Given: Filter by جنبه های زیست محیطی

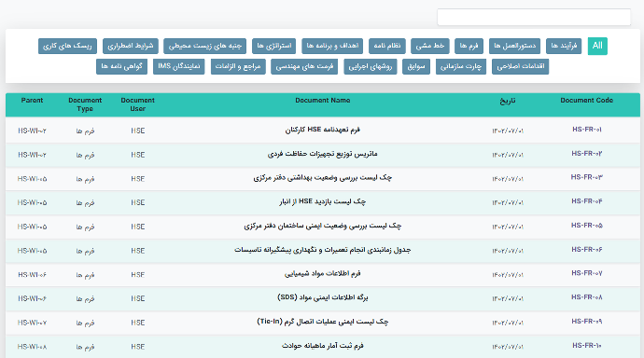Looking at the screenshot, I should click(x=204, y=46).
